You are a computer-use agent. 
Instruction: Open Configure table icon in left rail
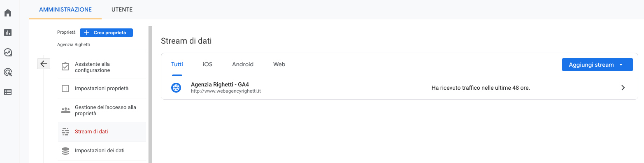click(8, 92)
